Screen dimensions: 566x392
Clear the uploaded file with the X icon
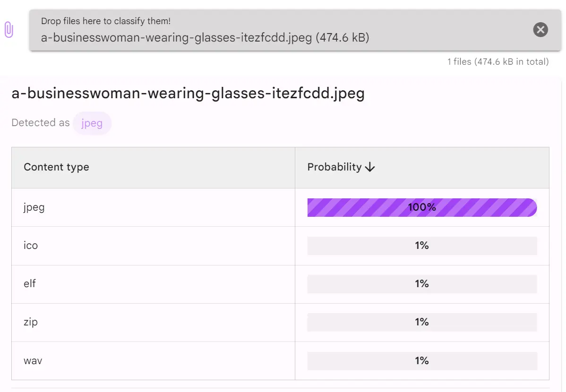[540, 30]
